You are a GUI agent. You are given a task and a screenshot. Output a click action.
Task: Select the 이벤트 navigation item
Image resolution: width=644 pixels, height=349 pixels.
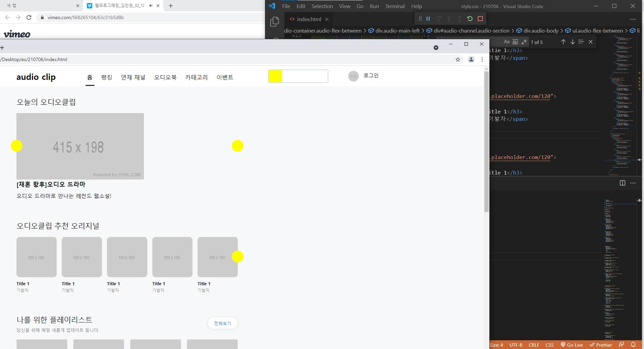225,77
